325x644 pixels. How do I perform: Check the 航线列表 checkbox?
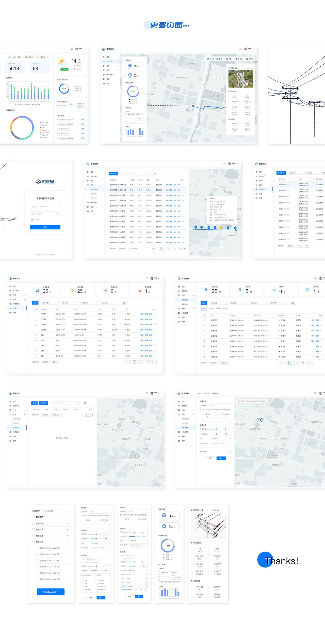click(34, 517)
